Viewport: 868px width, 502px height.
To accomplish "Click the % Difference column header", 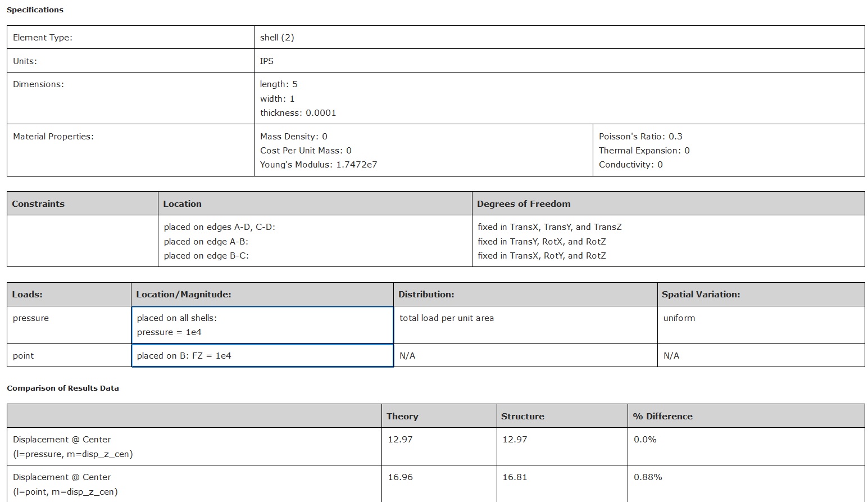I will (662, 417).
